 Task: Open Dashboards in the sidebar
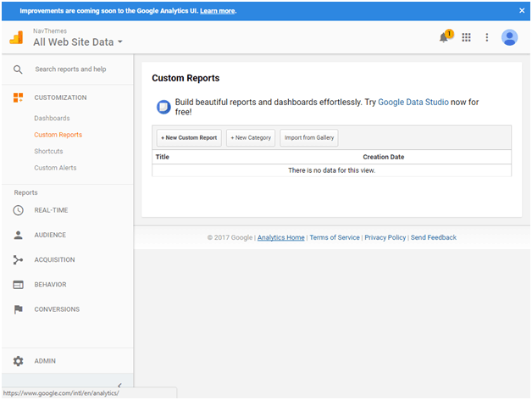[52, 118]
